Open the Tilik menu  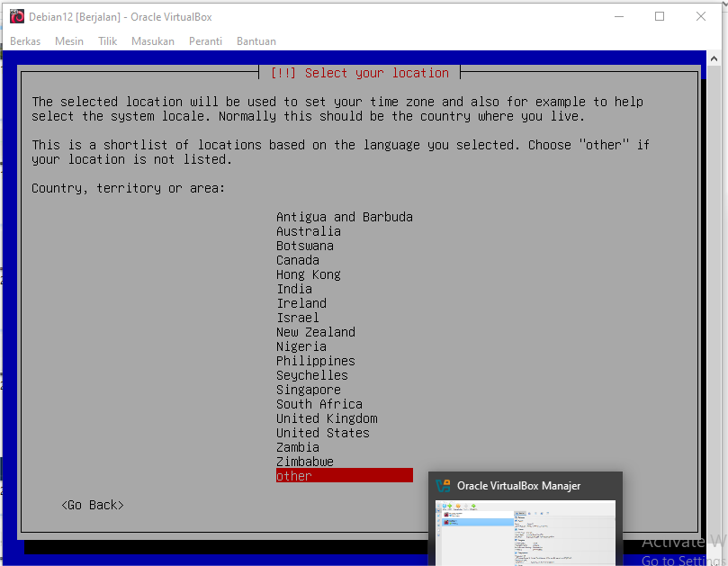(x=108, y=41)
